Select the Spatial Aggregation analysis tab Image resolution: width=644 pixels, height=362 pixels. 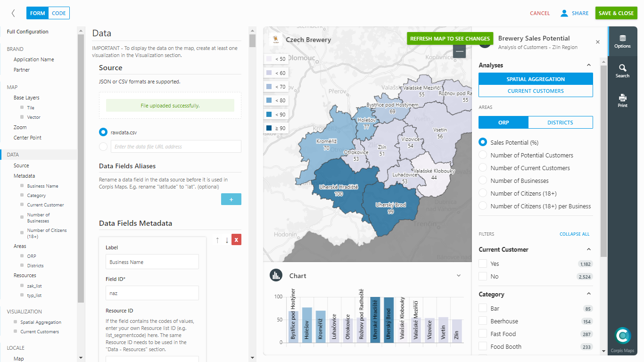point(536,79)
